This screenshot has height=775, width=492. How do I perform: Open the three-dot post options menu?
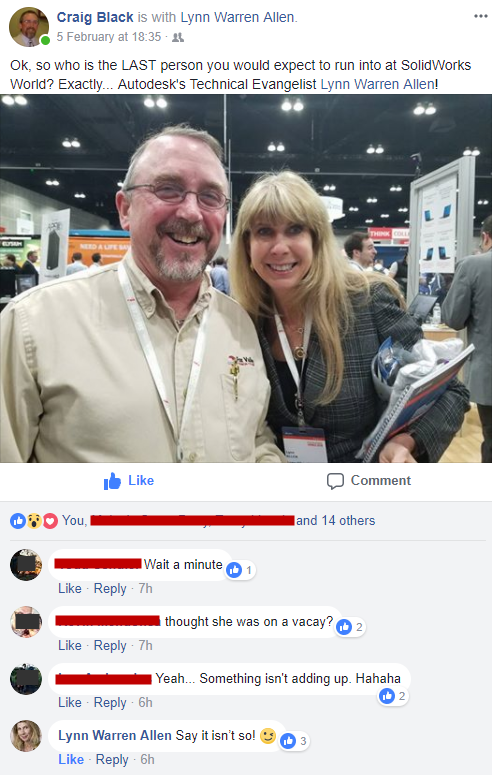(x=480, y=16)
